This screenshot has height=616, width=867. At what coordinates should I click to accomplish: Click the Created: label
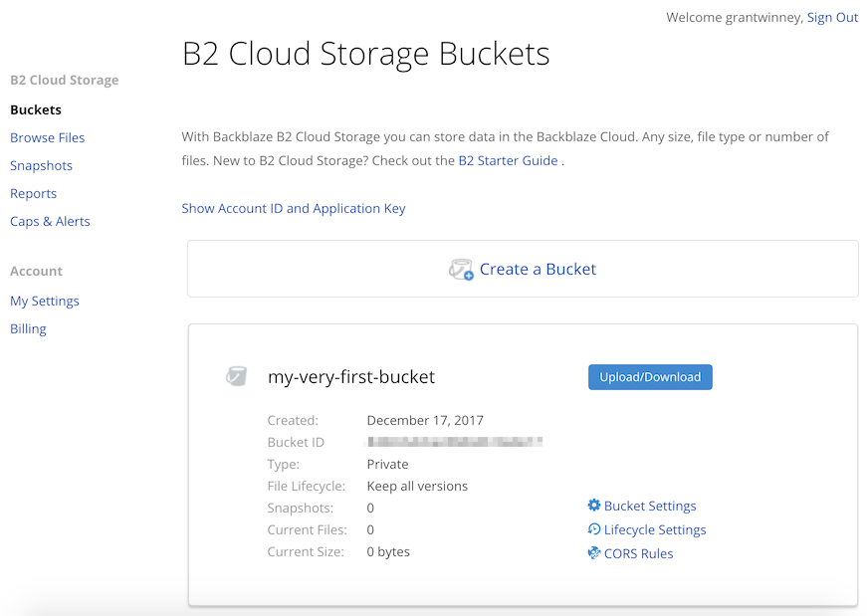(293, 420)
